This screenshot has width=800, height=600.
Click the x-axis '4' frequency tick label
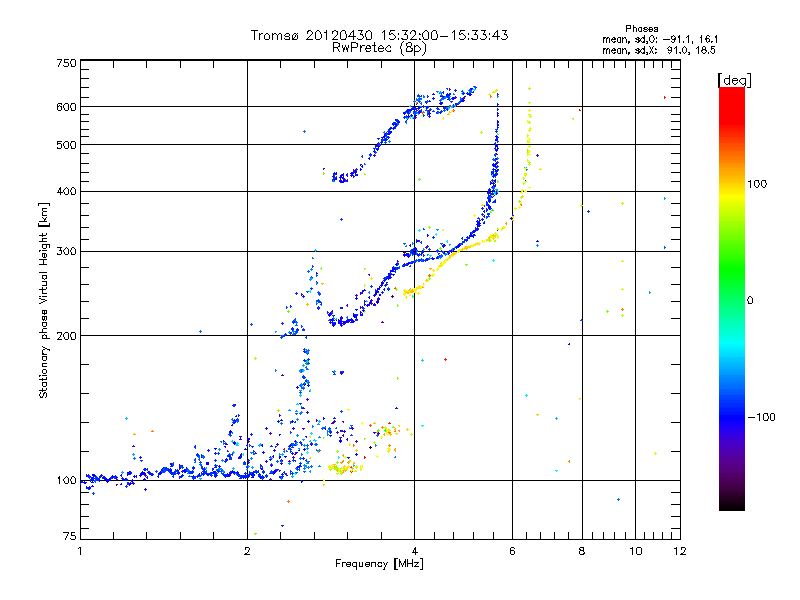pyautogui.click(x=414, y=551)
